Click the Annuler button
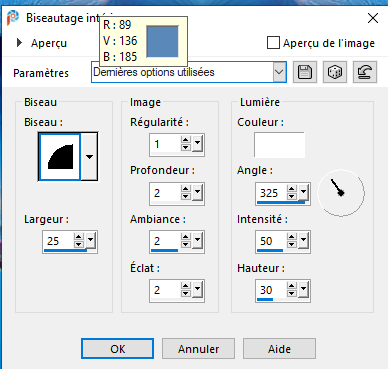This screenshot has width=388, height=369. [198, 349]
